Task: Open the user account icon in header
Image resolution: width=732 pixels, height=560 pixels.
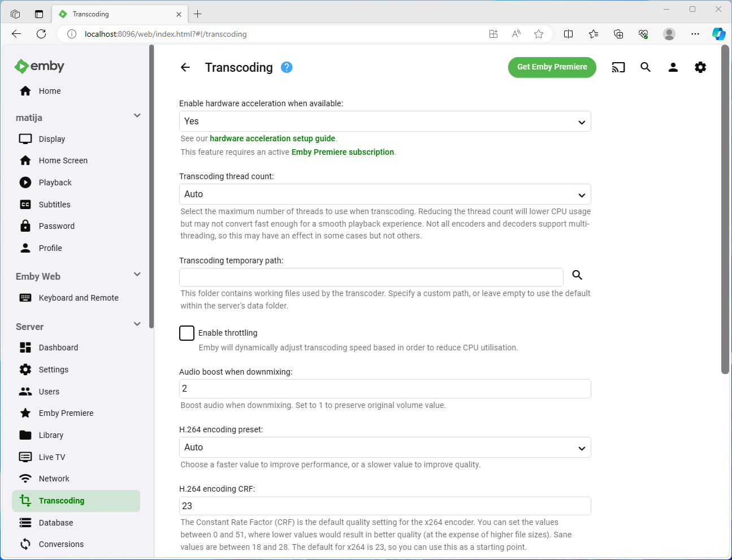Action: (x=673, y=67)
